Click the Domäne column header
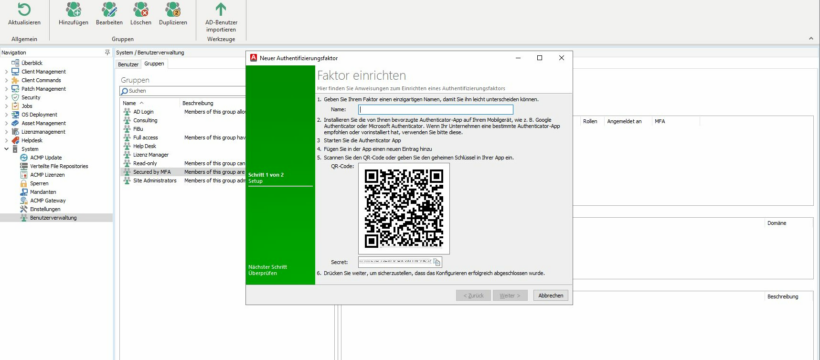This screenshot has height=360, width=820. [x=777, y=223]
